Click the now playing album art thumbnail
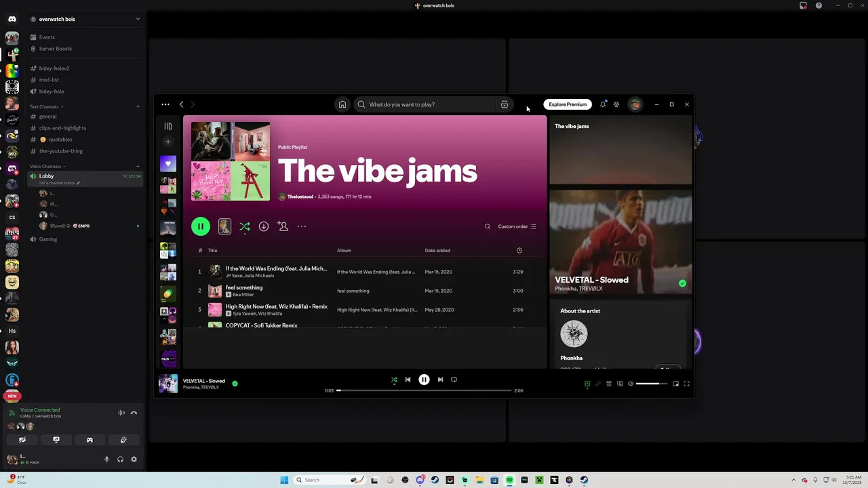The image size is (868, 488). tap(168, 384)
